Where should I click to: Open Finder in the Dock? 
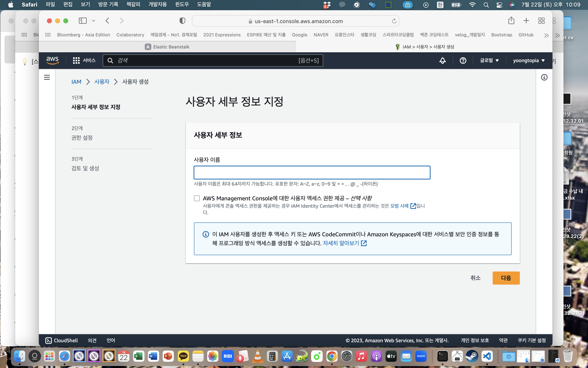[x=19, y=356]
